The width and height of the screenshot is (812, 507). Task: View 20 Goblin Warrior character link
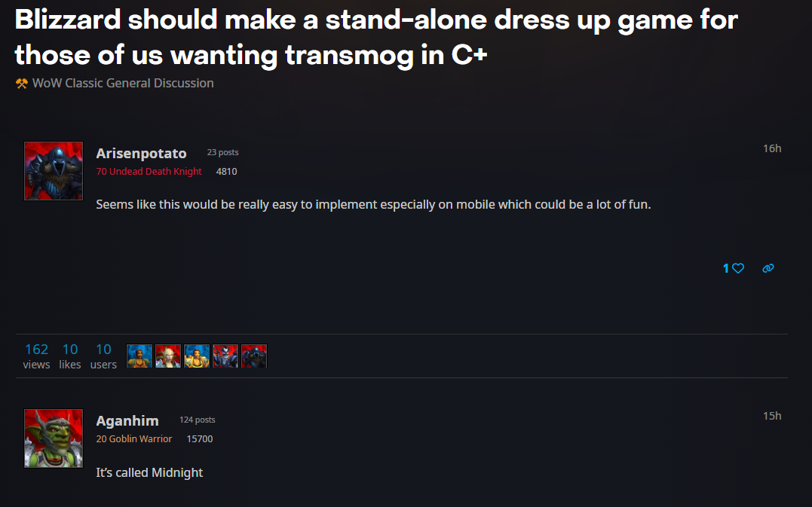[133, 438]
